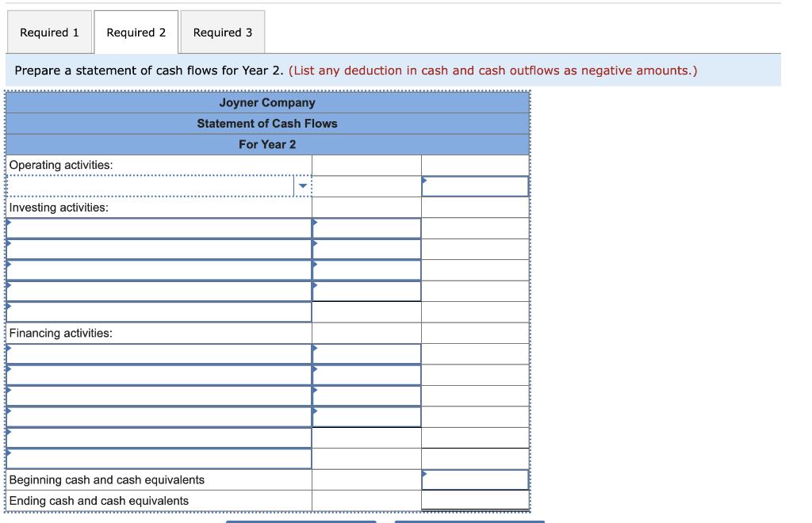The image size is (812, 523).
Task: Click the amount field beside the operating activities dropdown
Action: 366,185
